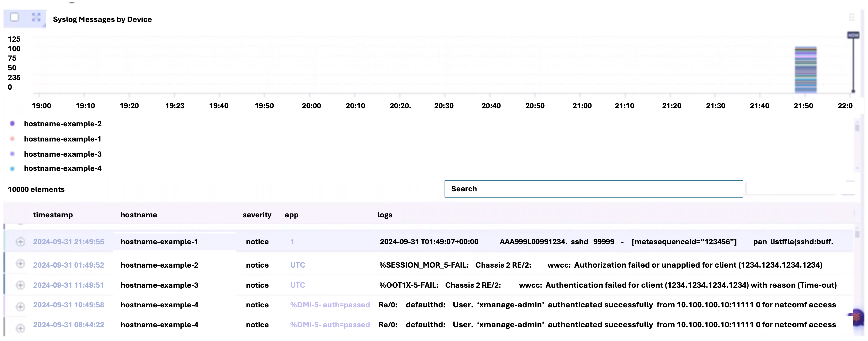Click inside the Search field
The width and height of the screenshot is (868, 341).
click(593, 189)
